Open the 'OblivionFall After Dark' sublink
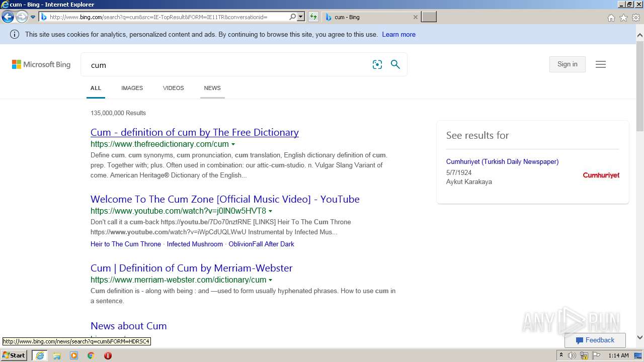 tap(261, 244)
